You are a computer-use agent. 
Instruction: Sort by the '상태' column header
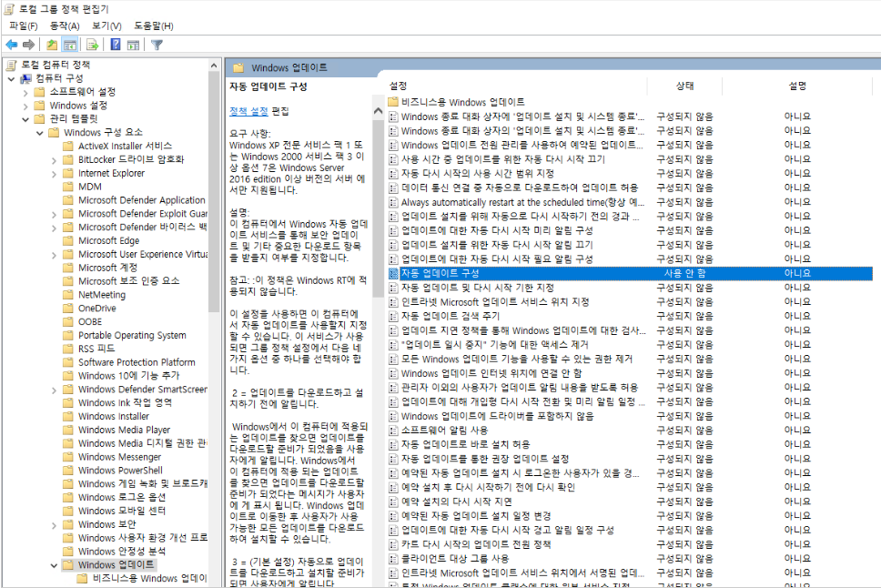(685, 86)
